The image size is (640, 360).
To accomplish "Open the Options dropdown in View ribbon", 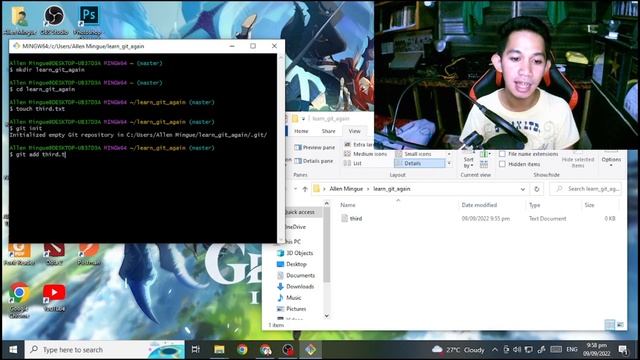I will 611,159.
